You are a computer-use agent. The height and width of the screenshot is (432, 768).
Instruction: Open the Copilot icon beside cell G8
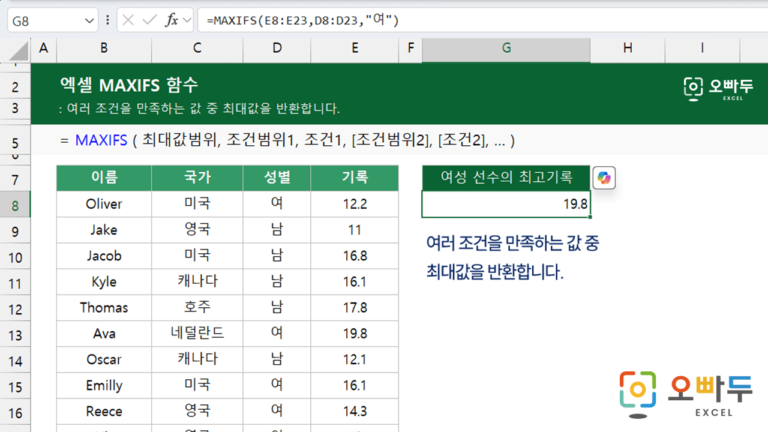coord(604,178)
